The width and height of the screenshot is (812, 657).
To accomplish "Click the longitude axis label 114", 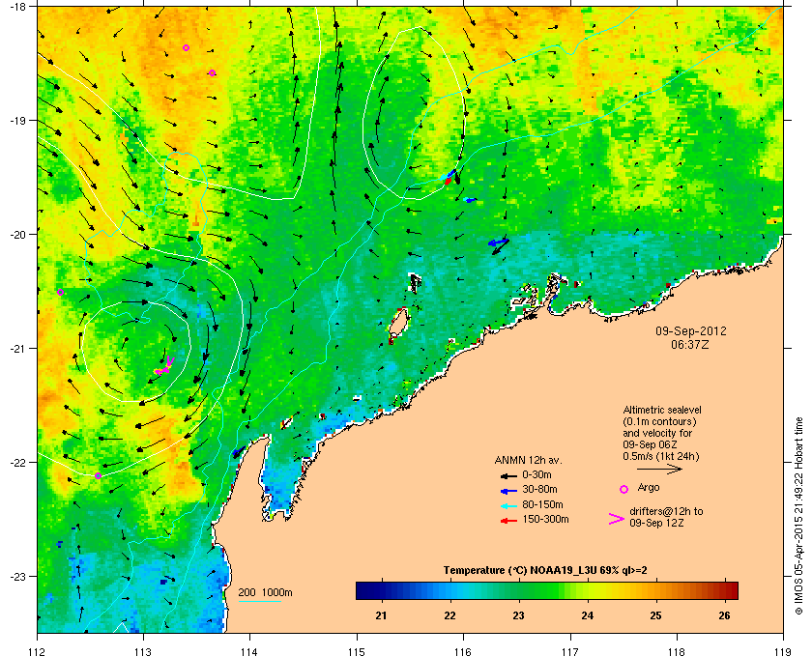I will tap(249, 651).
